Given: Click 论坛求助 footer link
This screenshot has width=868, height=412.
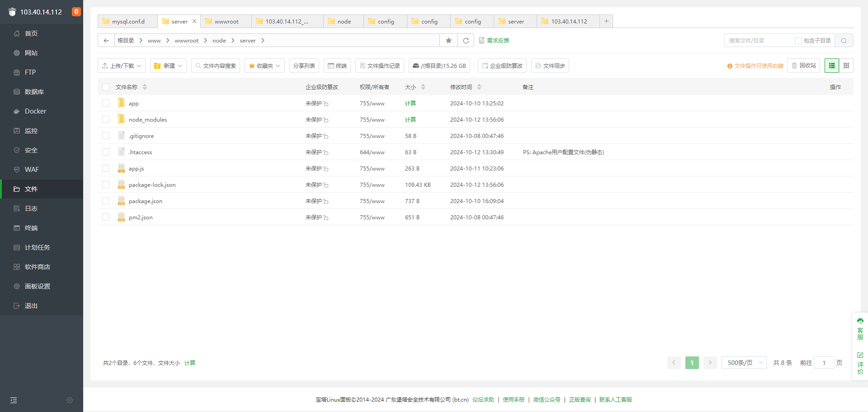Looking at the screenshot, I should click(483, 400).
